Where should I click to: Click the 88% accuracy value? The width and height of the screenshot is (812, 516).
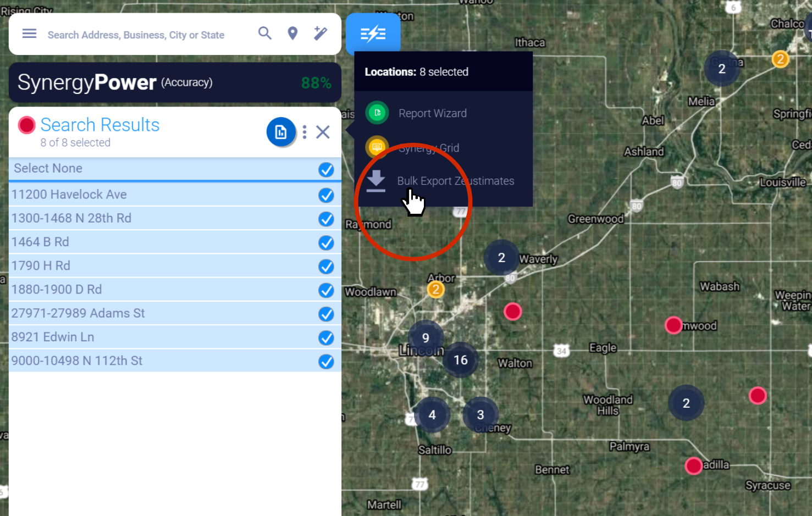[x=316, y=83]
